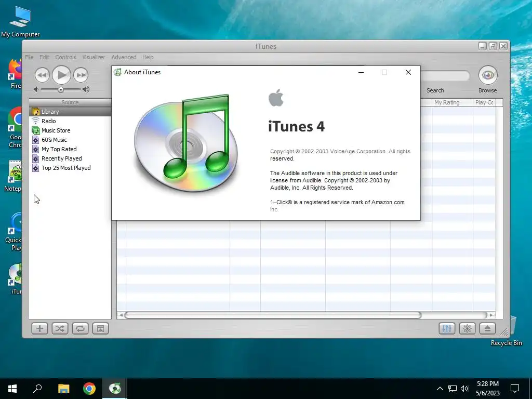Click the gear icon beside Recently Played

[36, 158]
